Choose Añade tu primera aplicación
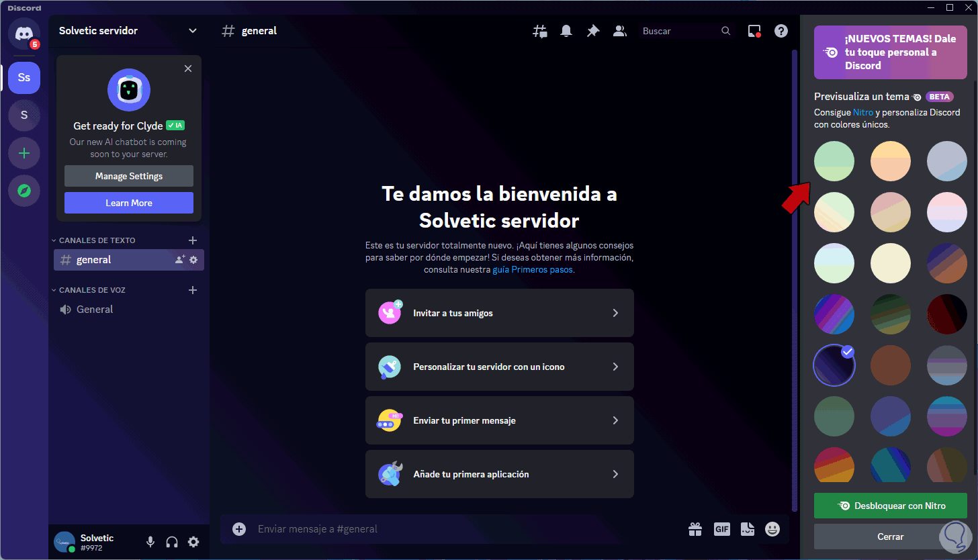 point(500,474)
